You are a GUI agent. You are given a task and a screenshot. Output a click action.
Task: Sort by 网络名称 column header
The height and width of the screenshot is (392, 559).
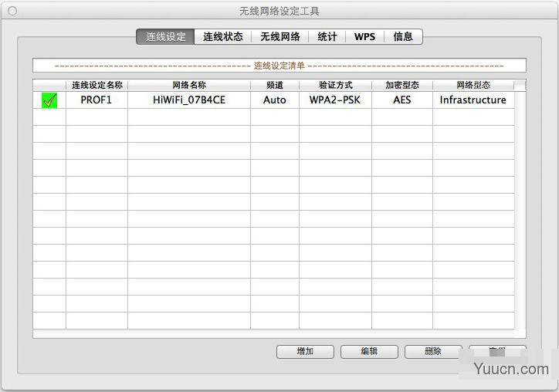189,85
